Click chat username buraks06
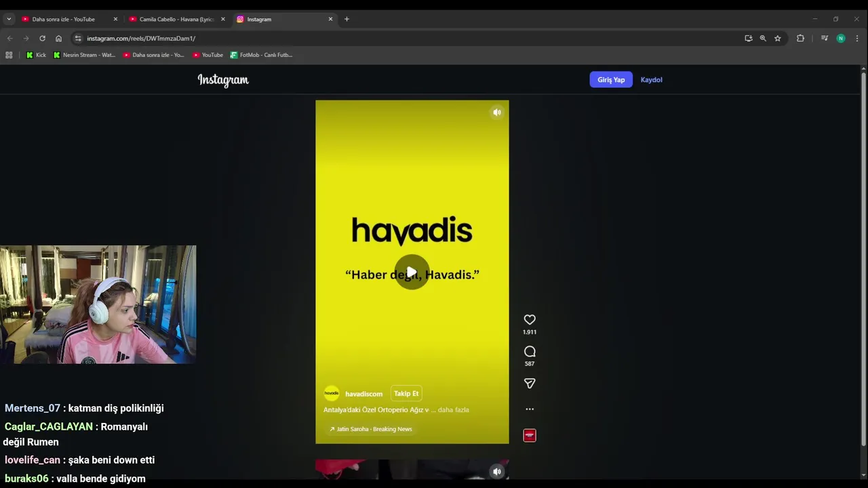The width and height of the screenshot is (868, 488). click(x=26, y=479)
